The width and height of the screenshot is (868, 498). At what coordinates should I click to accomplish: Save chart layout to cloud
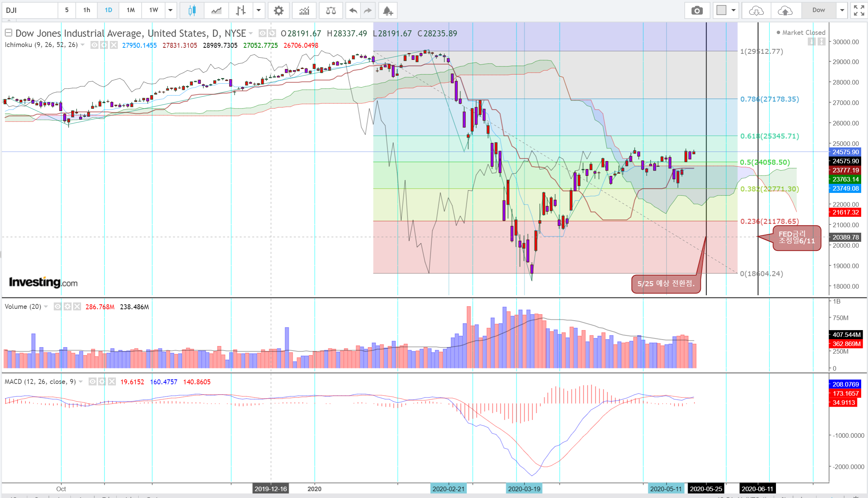click(x=785, y=10)
